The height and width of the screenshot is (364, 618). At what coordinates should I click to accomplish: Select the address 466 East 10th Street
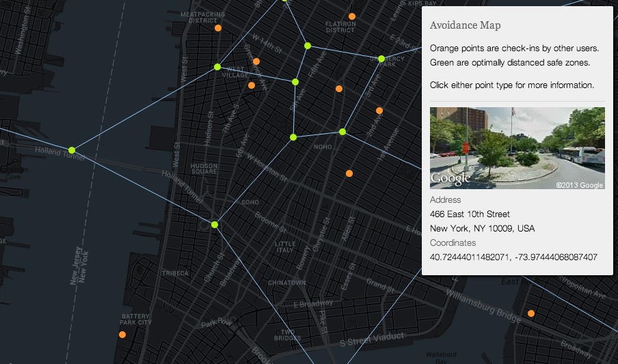click(470, 214)
